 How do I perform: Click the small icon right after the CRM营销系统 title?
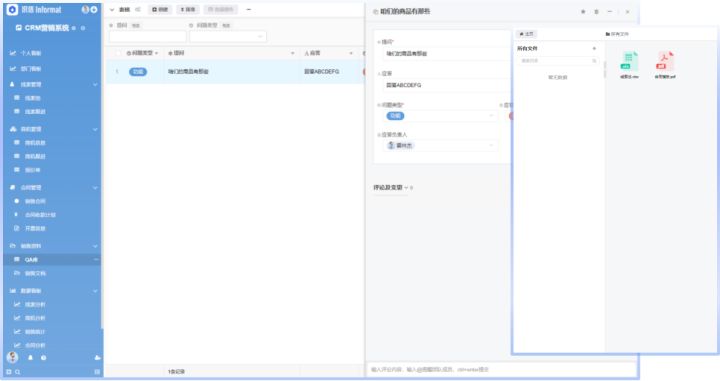pyautogui.click(x=74, y=28)
